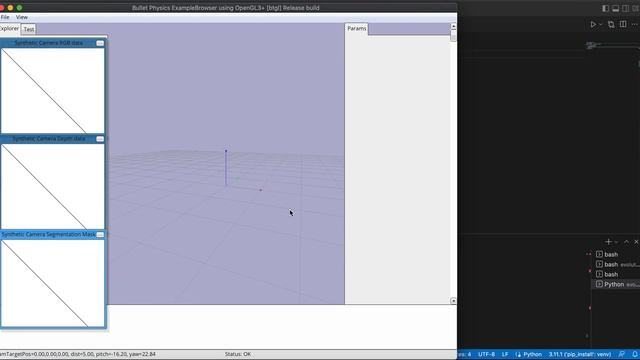Screen dimensions: 640x360
Task: Collapse the Synthetic Camera RGB data panel button
Action: click(x=100, y=43)
